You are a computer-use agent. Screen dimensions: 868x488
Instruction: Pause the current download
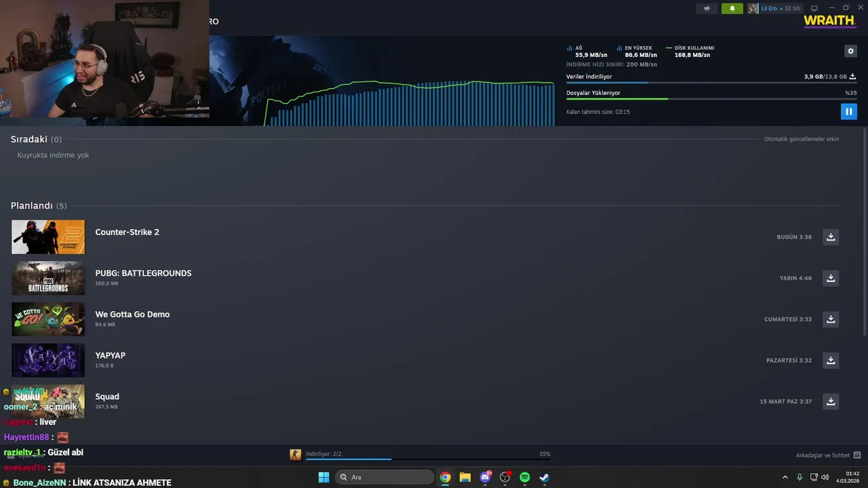click(848, 112)
